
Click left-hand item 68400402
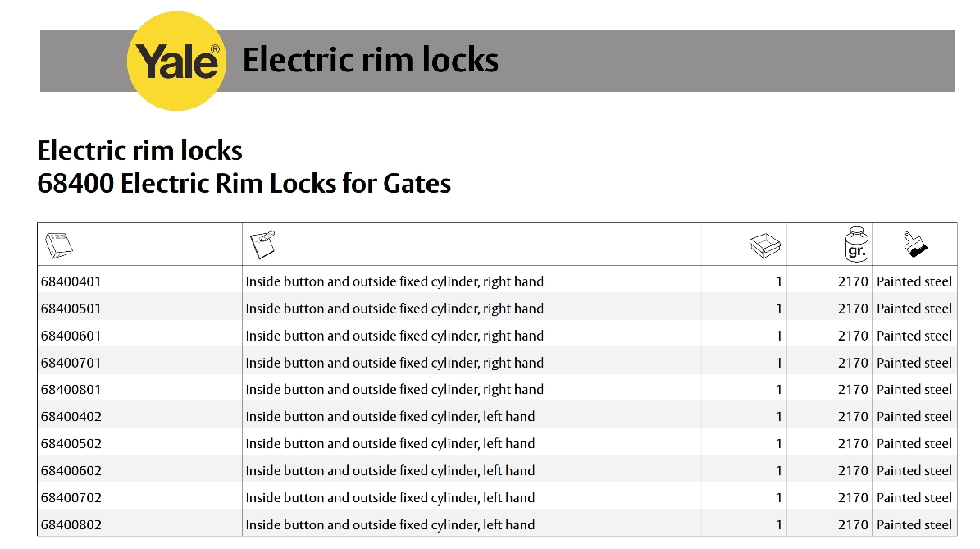click(71, 417)
